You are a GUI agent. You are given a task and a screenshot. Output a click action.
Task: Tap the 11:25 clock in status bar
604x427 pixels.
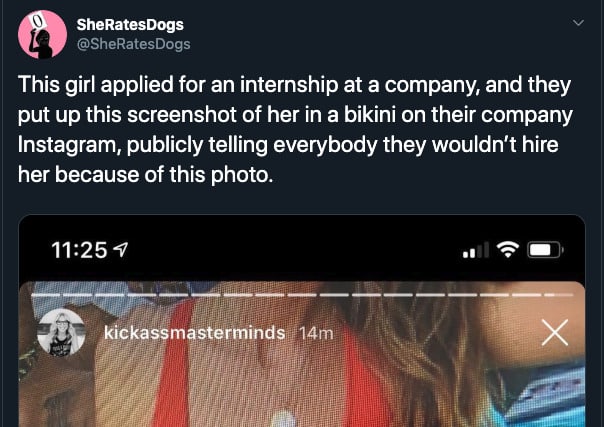click(x=79, y=250)
